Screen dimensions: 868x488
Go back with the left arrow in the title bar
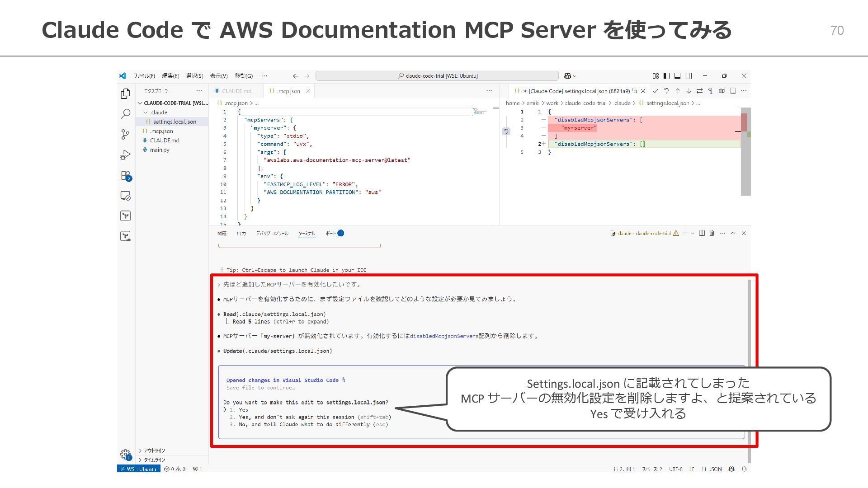coord(296,76)
